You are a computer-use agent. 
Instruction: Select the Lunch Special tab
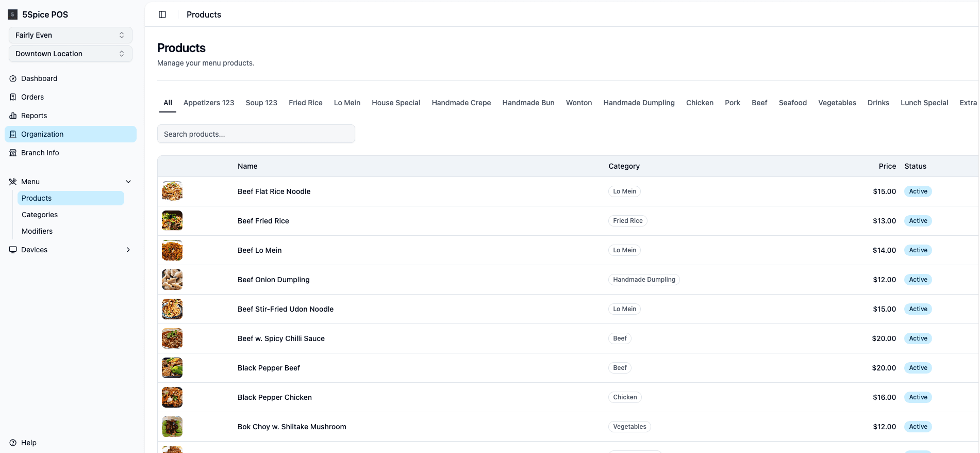pos(924,103)
